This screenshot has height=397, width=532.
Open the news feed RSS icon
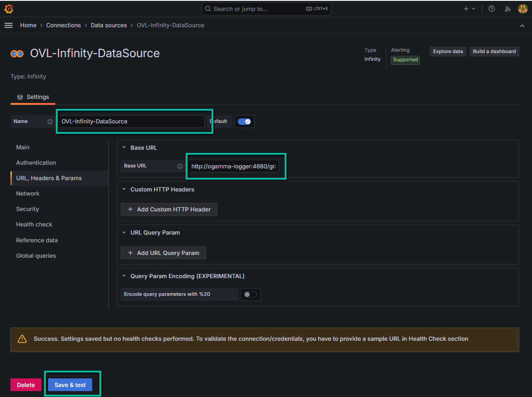click(x=507, y=9)
